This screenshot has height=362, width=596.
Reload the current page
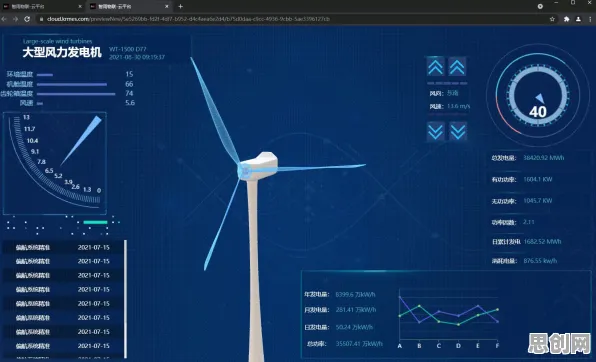point(27,19)
